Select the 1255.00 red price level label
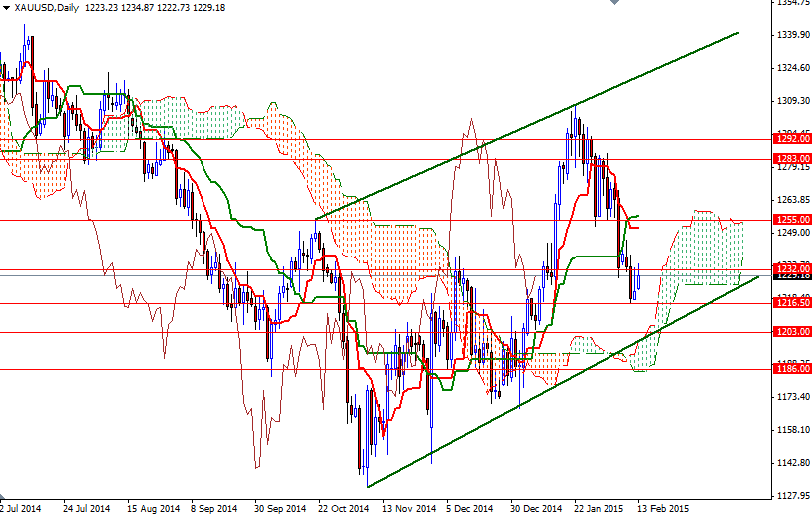This screenshot has height=515, width=812. 792,220
